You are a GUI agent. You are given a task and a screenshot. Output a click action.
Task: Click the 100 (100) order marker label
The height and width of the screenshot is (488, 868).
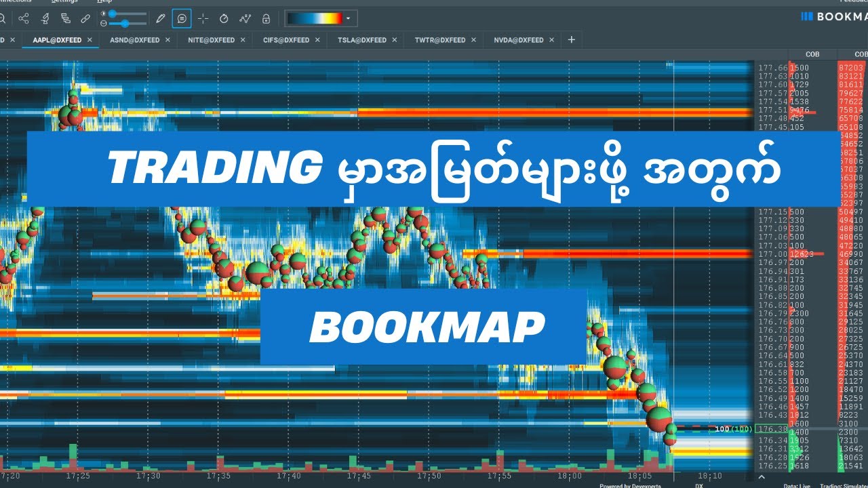tap(734, 429)
